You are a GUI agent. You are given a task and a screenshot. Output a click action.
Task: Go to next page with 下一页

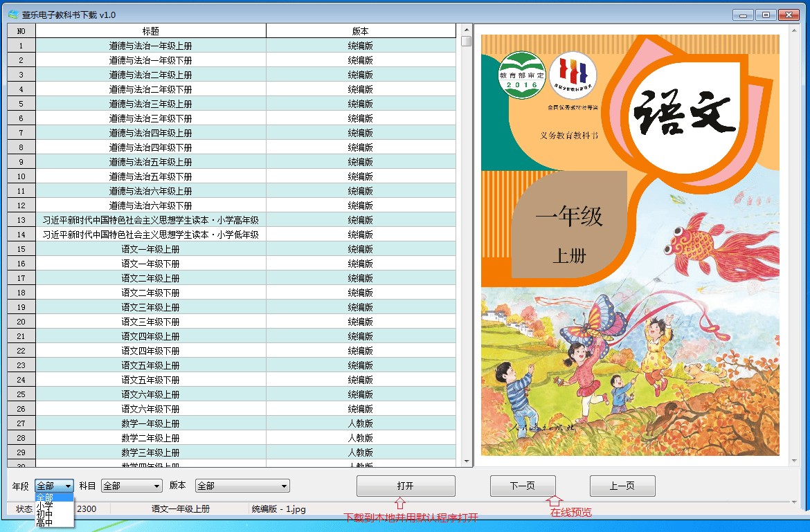(523, 486)
